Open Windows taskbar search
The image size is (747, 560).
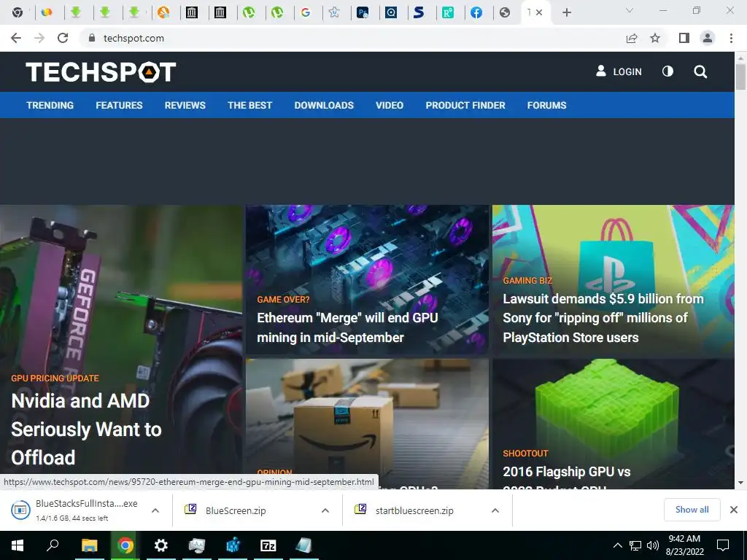click(x=53, y=545)
